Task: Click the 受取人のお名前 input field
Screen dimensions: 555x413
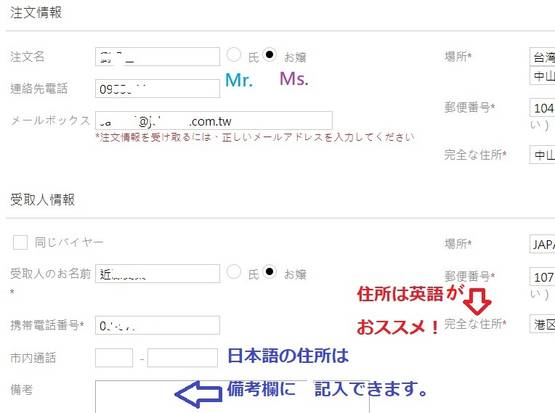Action: click(158, 274)
